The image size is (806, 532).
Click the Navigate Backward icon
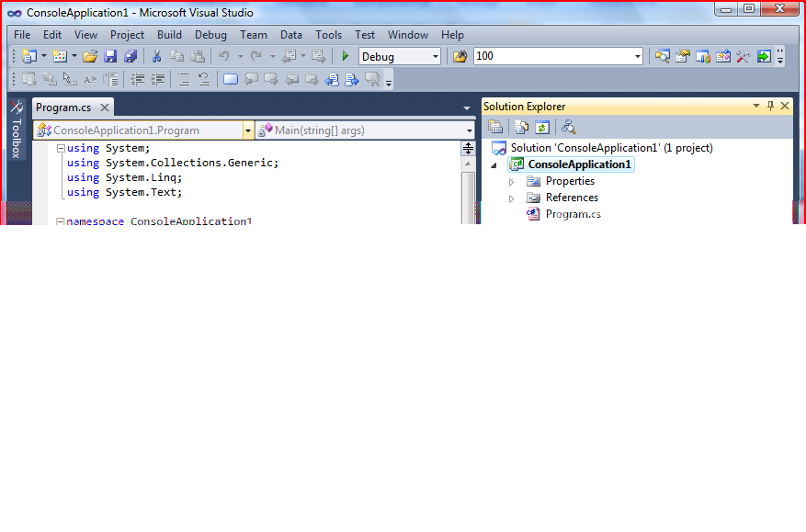pyautogui.click(x=289, y=56)
